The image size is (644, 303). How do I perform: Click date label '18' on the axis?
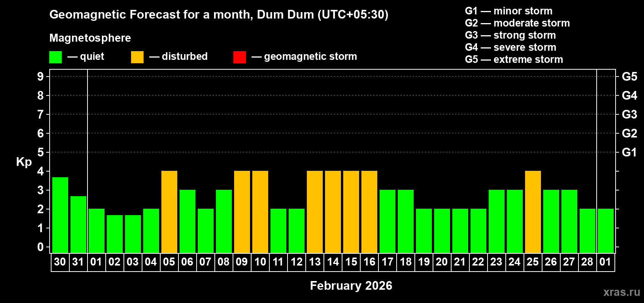coord(405,262)
